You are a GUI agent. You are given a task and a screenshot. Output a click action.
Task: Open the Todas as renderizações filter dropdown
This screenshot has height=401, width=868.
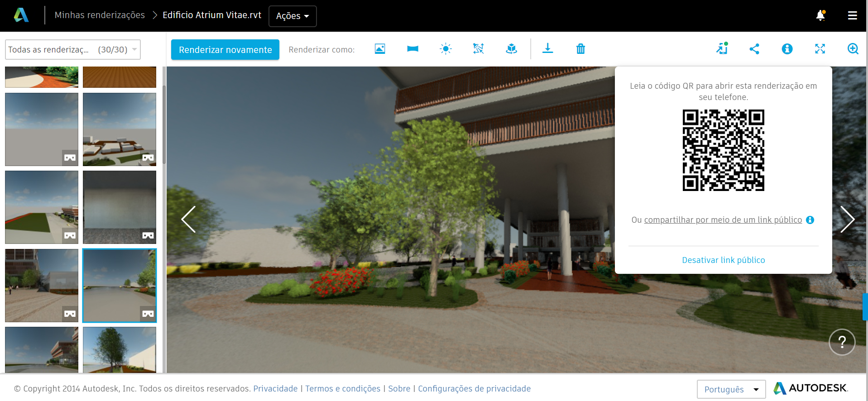point(73,50)
